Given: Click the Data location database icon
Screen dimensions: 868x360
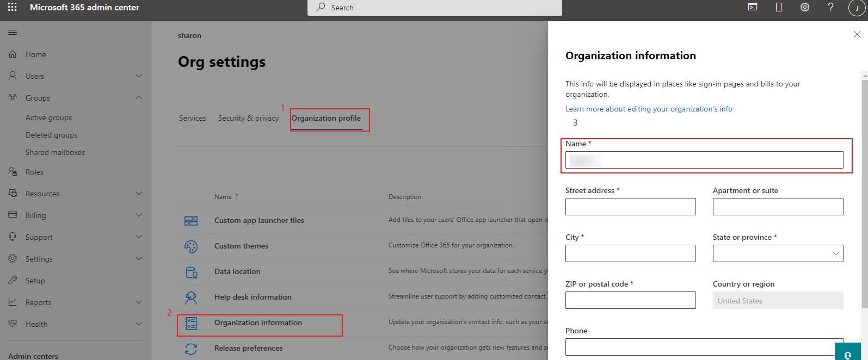Looking at the screenshot, I should point(191,272).
